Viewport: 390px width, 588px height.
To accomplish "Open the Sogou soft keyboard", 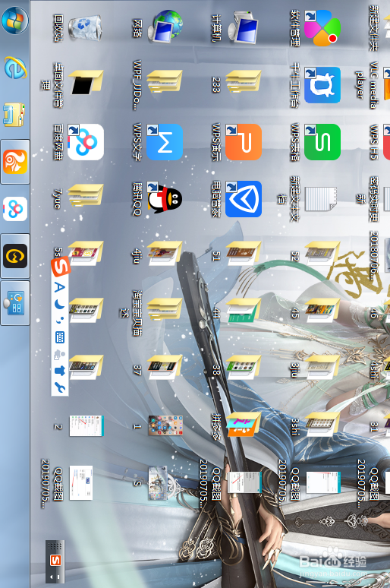I will [x=60, y=337].
